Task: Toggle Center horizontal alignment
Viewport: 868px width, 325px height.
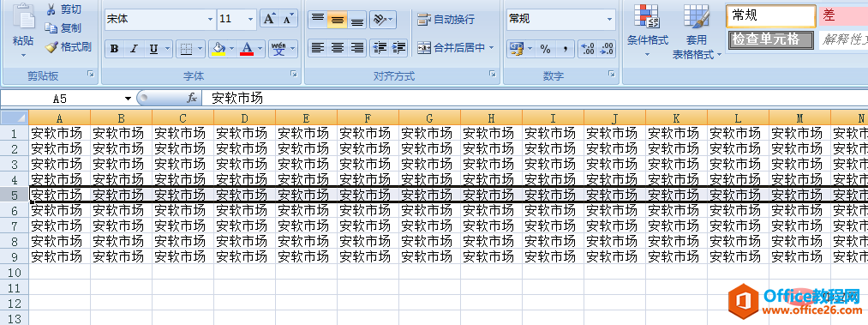Action: point(337,48)
